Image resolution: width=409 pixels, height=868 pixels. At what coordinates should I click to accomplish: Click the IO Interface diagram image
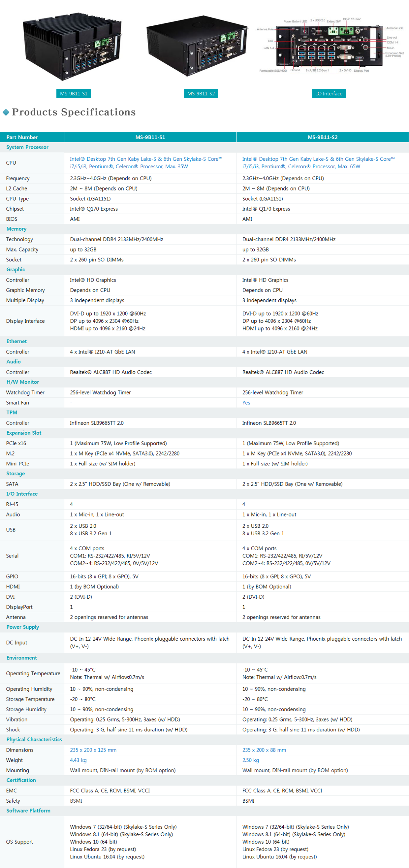coord(330,45)
